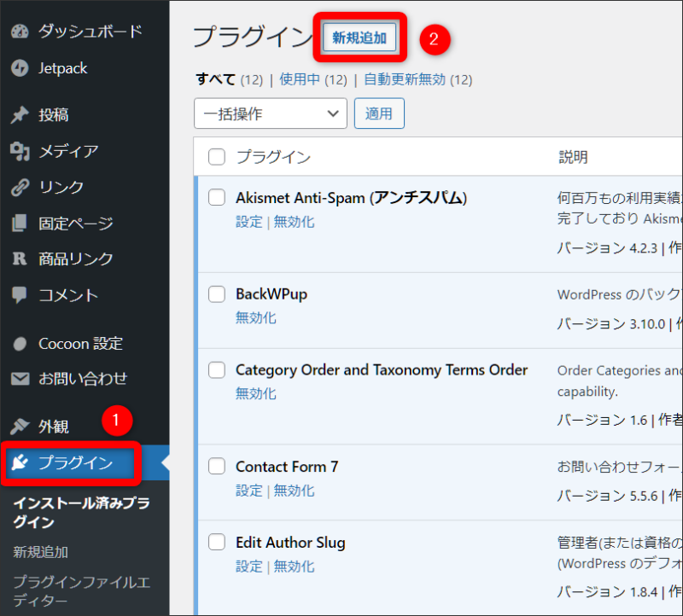The image size is (683, 616).
Task: Click the Edit Author Slug plugin name
Action: 290,543
